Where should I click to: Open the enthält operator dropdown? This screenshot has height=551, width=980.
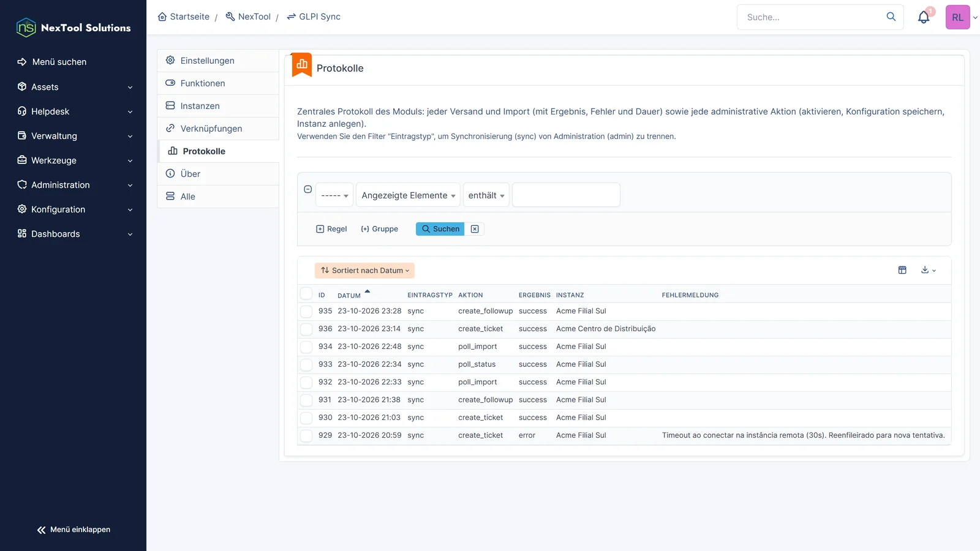pos(486,195)
